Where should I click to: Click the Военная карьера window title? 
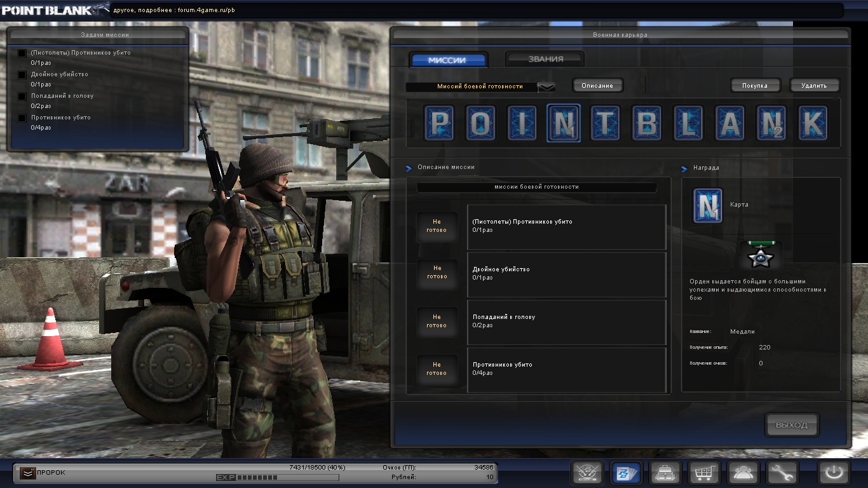(x=620, y=35)
